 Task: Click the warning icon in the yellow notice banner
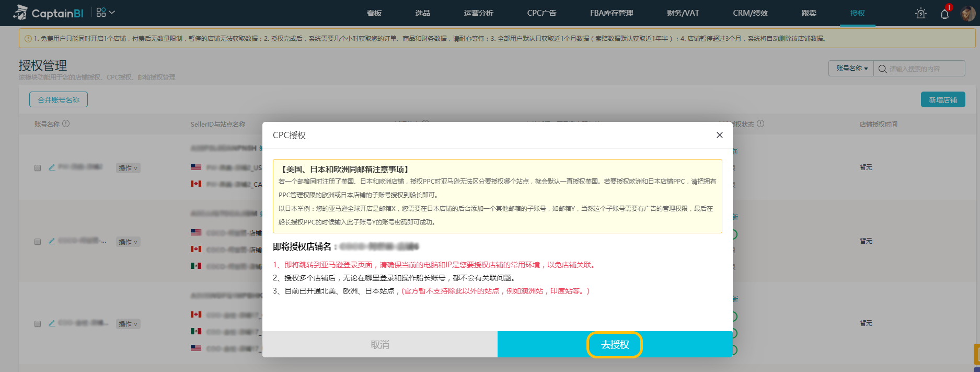[28, 38]
